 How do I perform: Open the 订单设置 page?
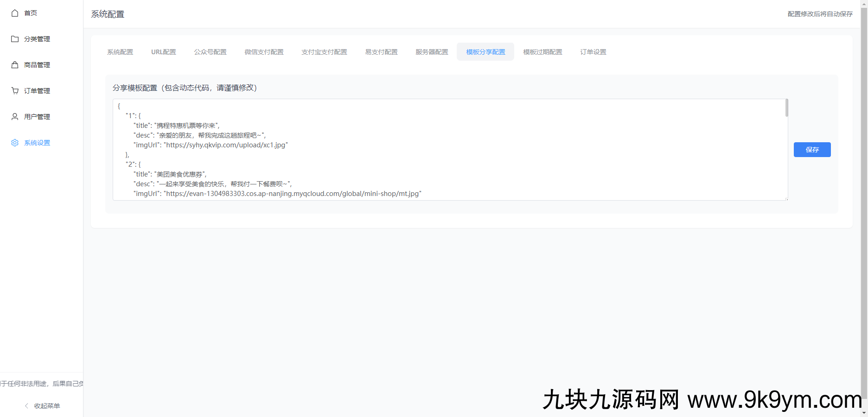[x=593, y=52]
